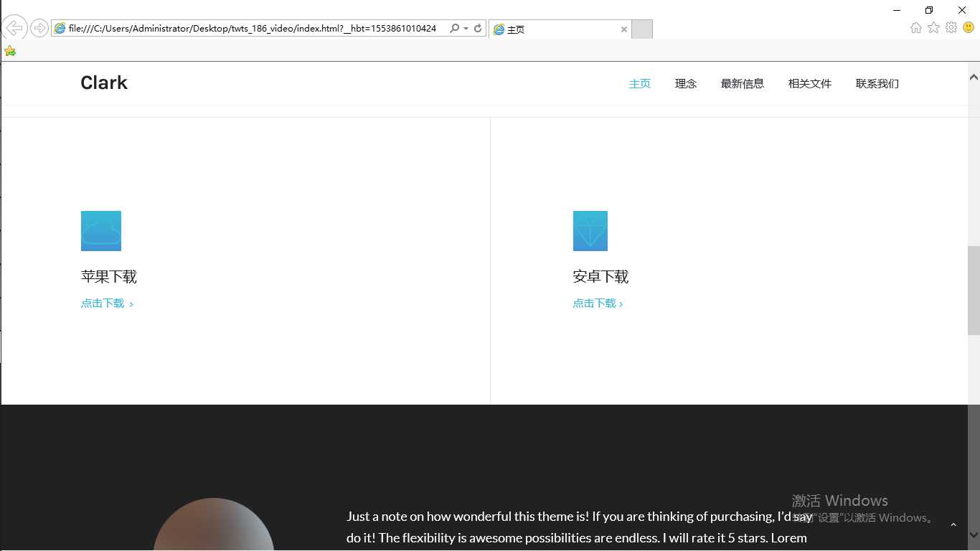This screenshot has height=551, width=980.
Task: Click the IE page icon in address bar
Action: click(x=60, y=29)
